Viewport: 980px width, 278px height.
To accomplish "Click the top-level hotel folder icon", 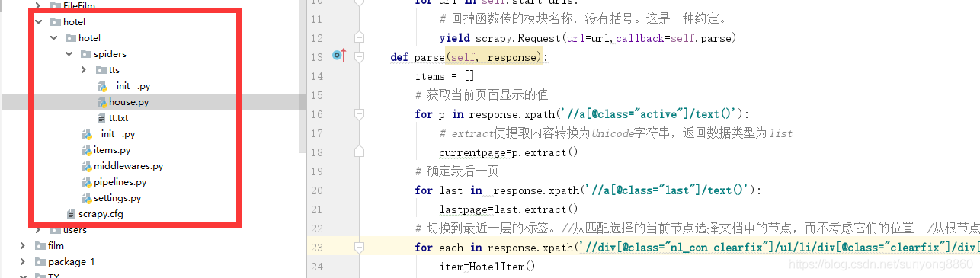I will 55,22.
